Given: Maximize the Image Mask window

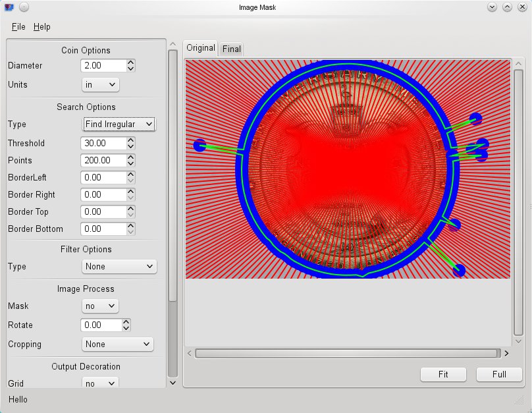Looking at the screenshot, I should coord(507,7).
